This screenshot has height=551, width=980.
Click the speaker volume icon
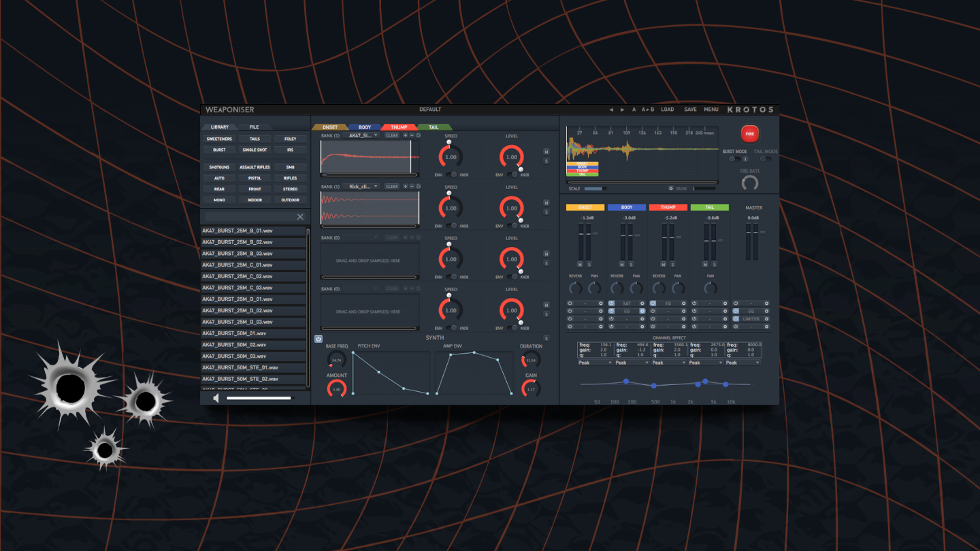[x=216, y=398]
